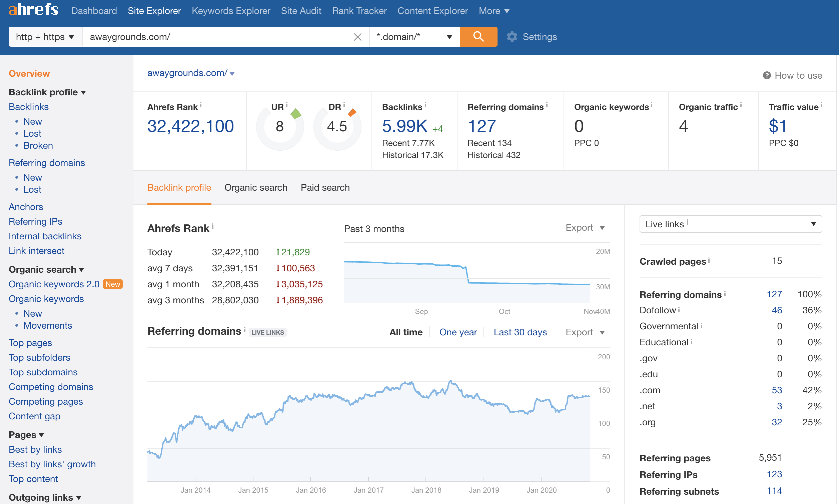Screen dimensions: 839x504
Task: Open the Live links dropdown
Action: (x=731, y=224)
